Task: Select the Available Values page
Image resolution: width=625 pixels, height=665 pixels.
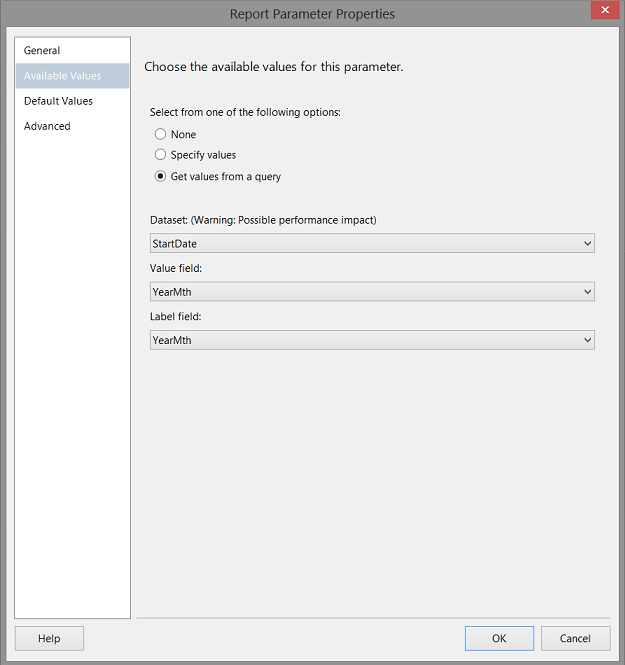Action: pos(62,76)
